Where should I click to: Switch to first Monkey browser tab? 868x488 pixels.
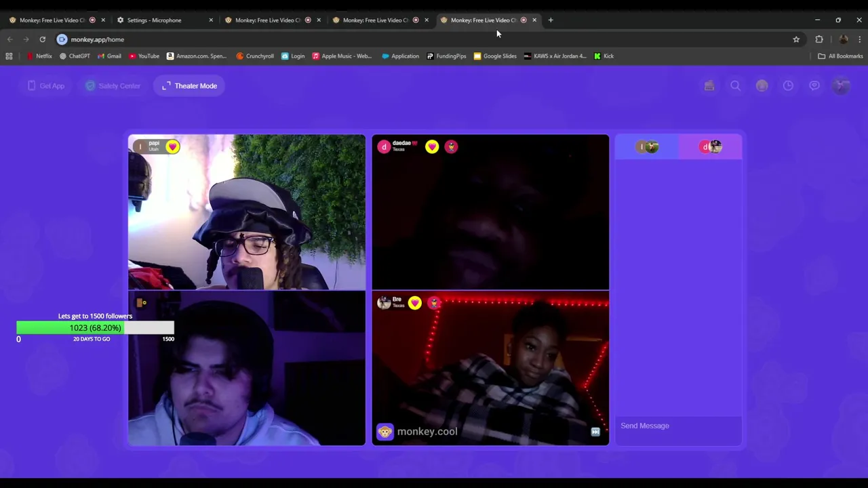tap(57, 20)
